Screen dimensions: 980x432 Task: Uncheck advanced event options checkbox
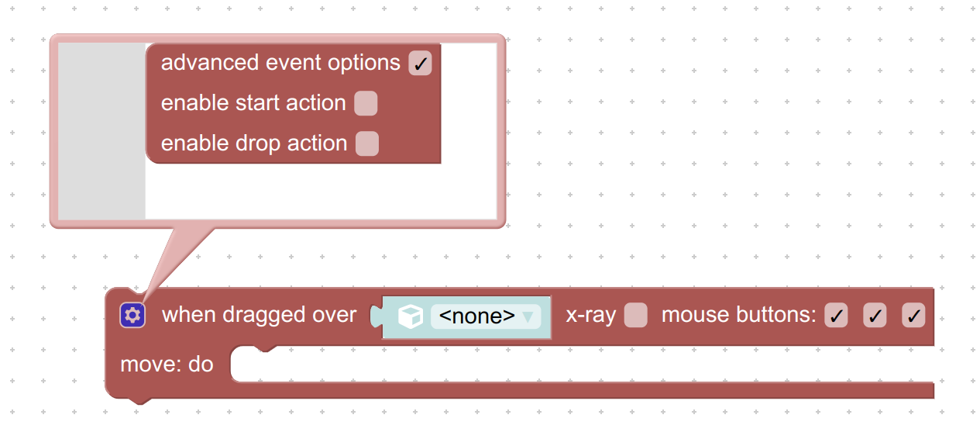[x=421, y=63]
